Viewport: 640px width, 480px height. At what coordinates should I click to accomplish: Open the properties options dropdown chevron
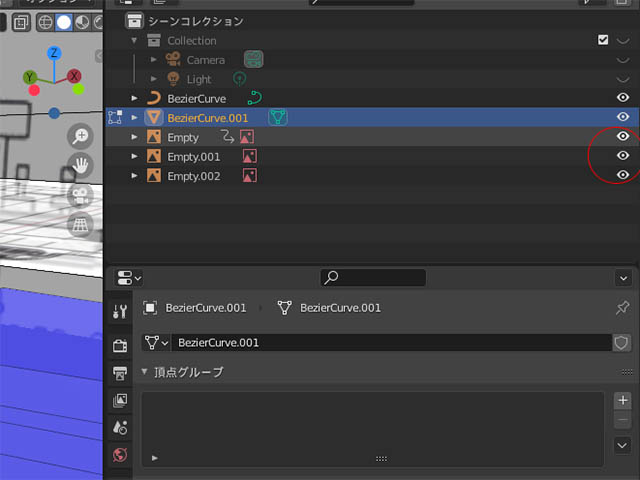point(623,278)
